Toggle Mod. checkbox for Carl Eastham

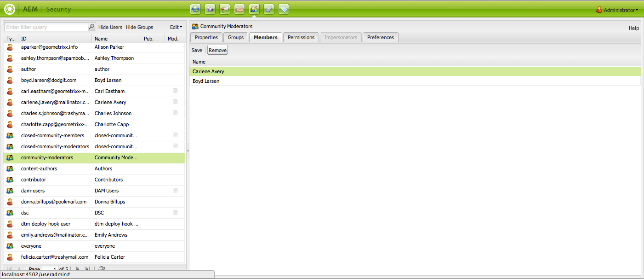(x=175, y=91)
